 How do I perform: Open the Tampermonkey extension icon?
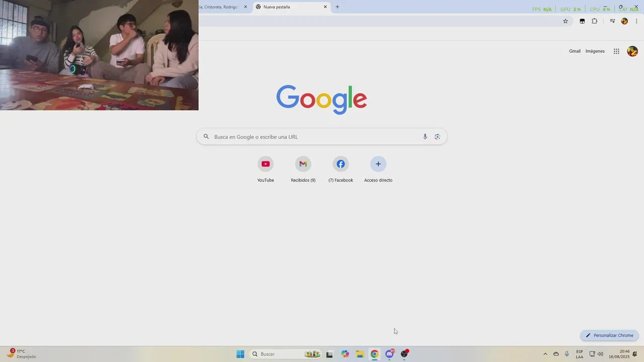click(582, 21)
